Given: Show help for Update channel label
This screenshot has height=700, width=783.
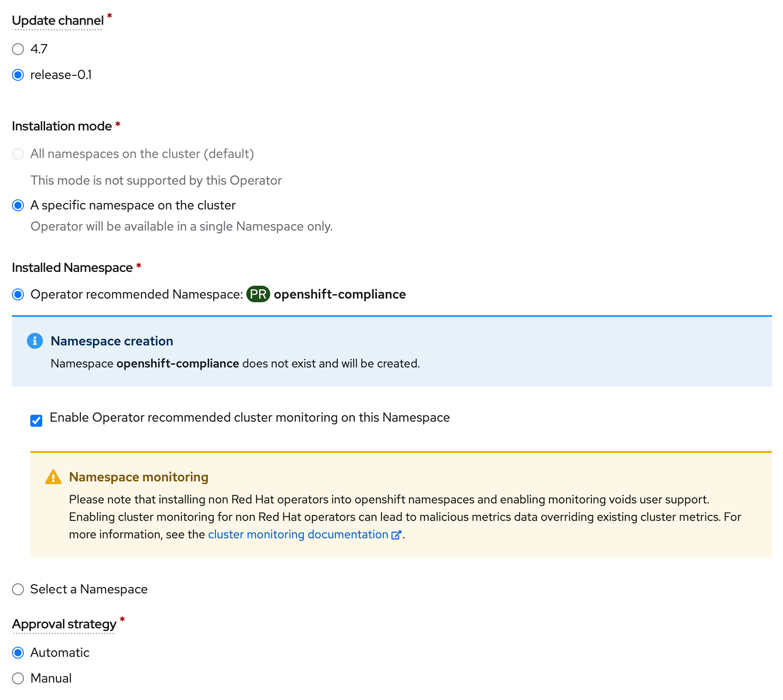Looking at the screenshot, I should click(x=57, y=21).
